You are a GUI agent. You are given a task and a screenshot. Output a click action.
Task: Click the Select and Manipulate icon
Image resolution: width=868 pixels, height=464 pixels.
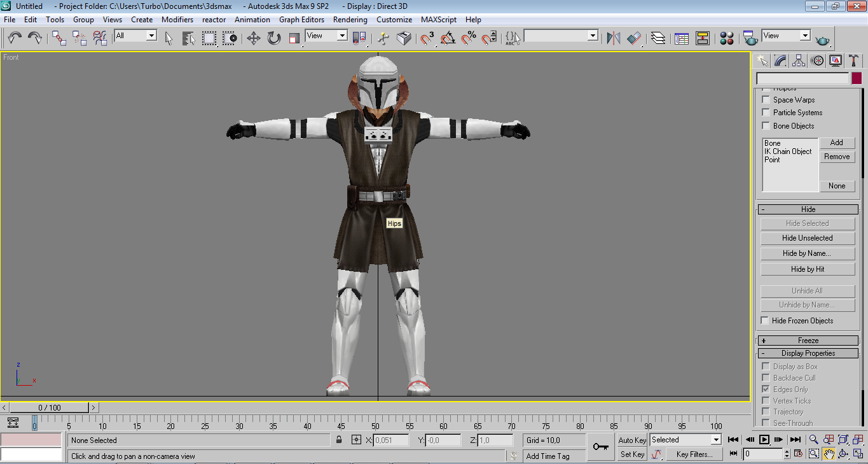pos(383,38)
